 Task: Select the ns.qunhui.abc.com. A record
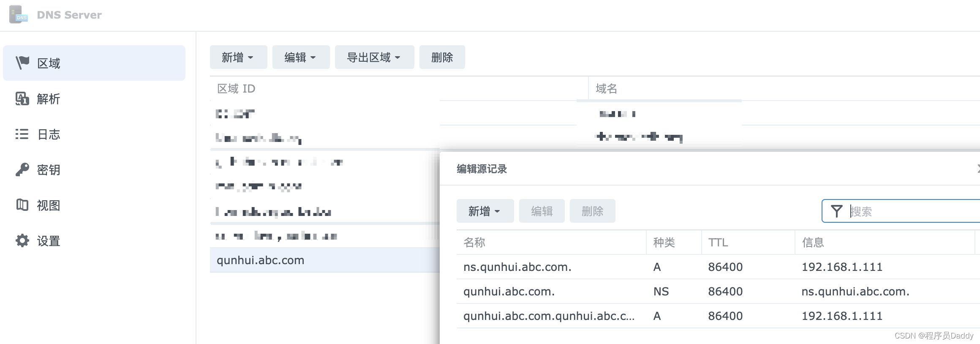718,267
